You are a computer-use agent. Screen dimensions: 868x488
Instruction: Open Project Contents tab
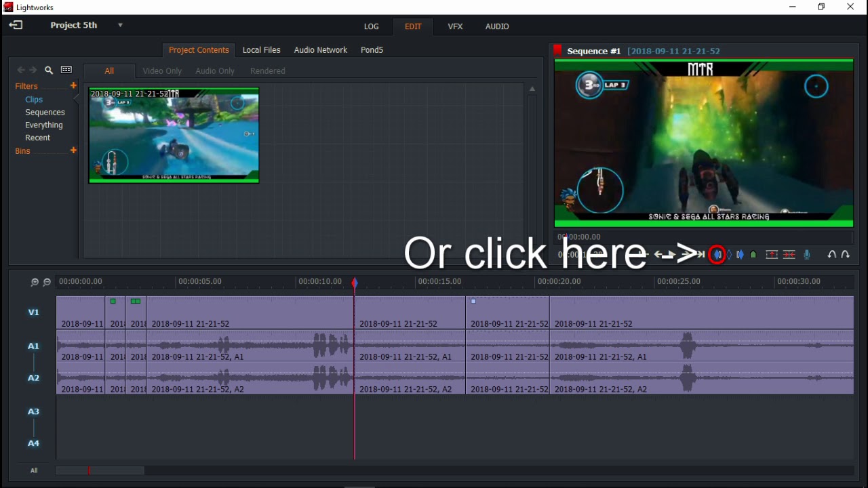coord(199,50)
